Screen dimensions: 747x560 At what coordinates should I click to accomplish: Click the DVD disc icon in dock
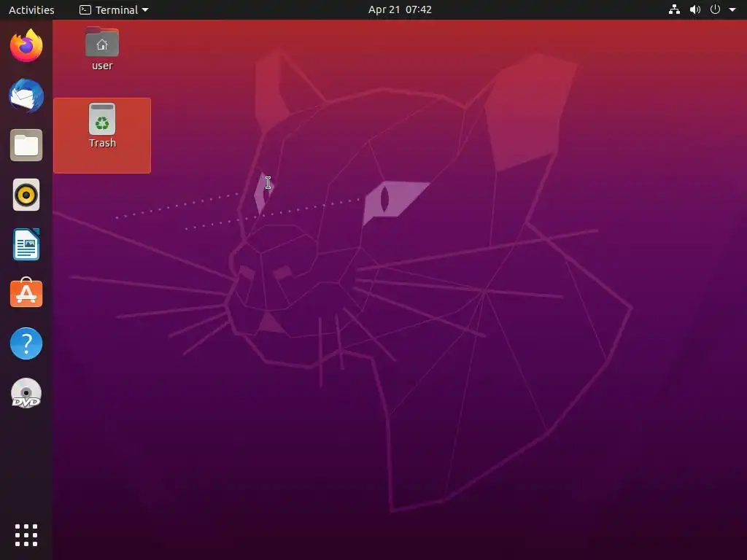pos(26,393)
